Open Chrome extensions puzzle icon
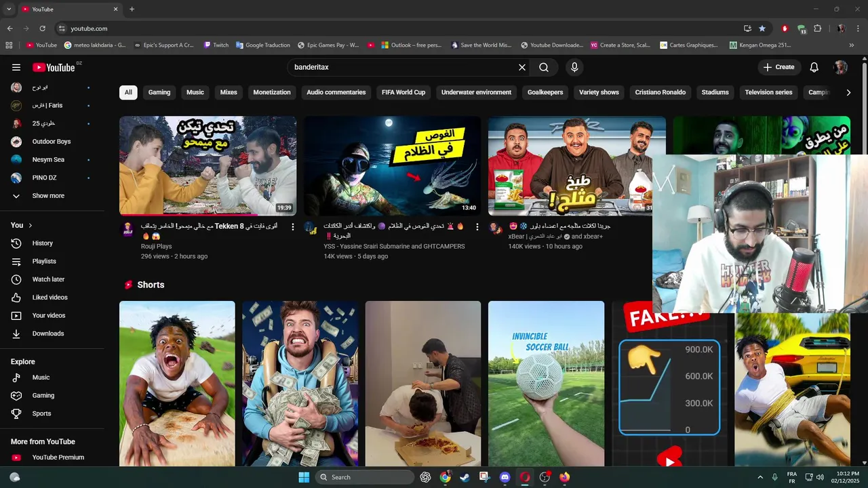Screen dimensions: 868x488 pos(817,28)
